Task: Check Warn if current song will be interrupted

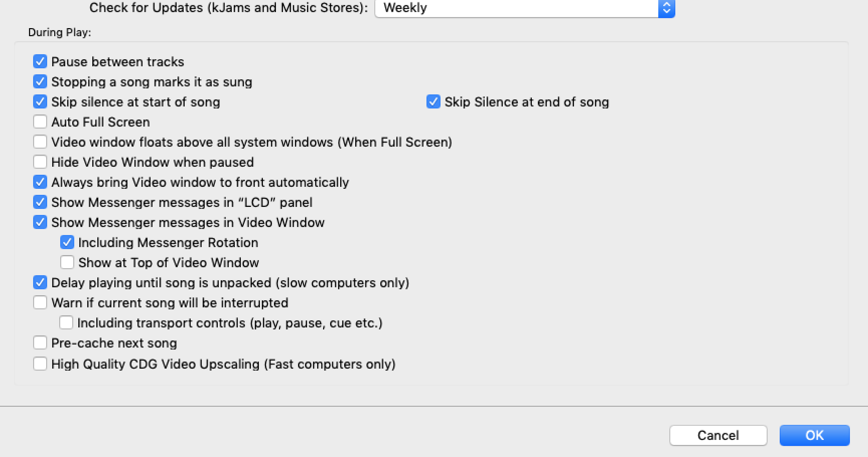Action: coord(40,303)
